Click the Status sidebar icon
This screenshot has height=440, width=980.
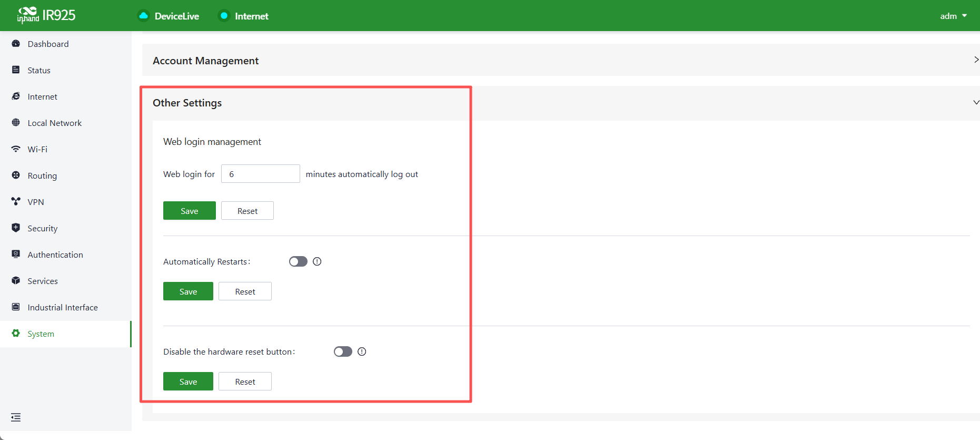click(x=16, y=70)
